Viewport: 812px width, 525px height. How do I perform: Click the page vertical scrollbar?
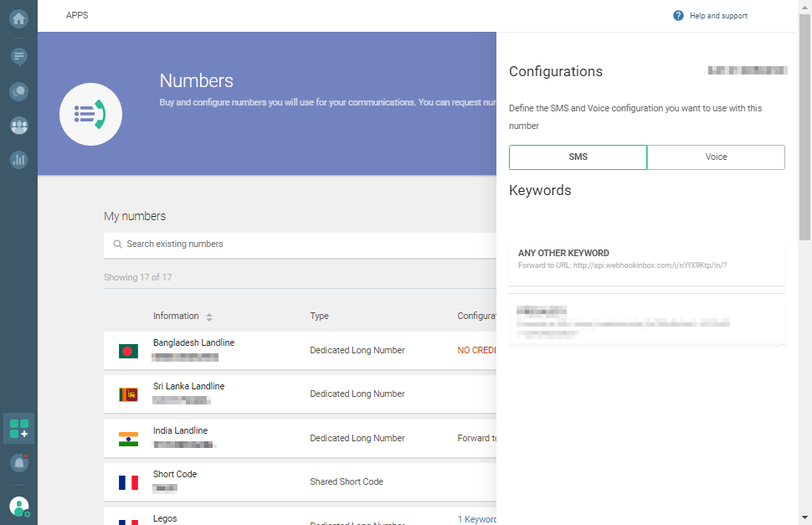(804, 126)
